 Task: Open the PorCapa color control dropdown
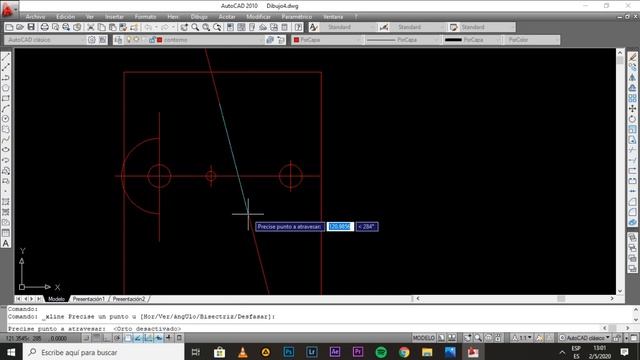coord(327,40)
